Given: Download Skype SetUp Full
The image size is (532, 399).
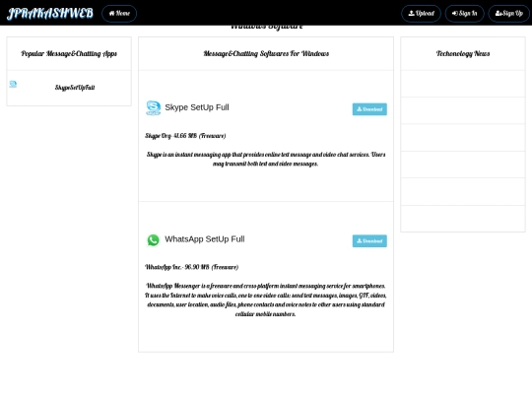Looking at the screenshot, I should click(x=369, y=109).
